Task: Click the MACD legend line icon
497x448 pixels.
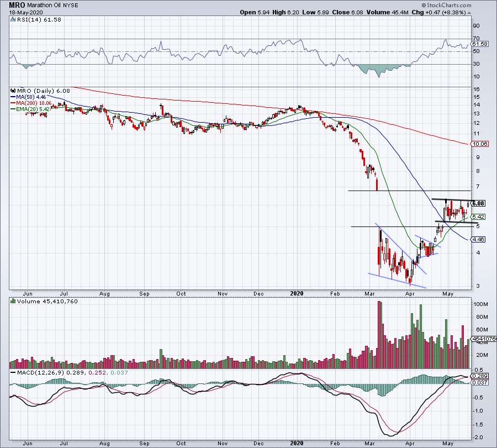Action: tap(13, 372)
